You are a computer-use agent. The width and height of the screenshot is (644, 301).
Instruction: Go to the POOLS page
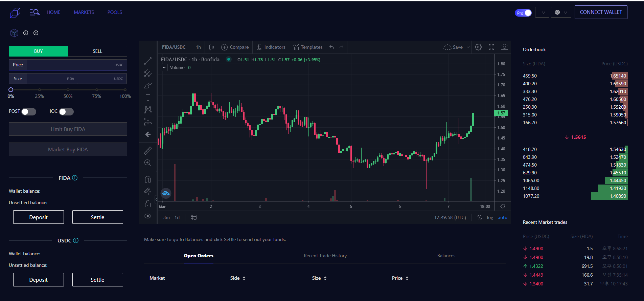pos(115,12)
